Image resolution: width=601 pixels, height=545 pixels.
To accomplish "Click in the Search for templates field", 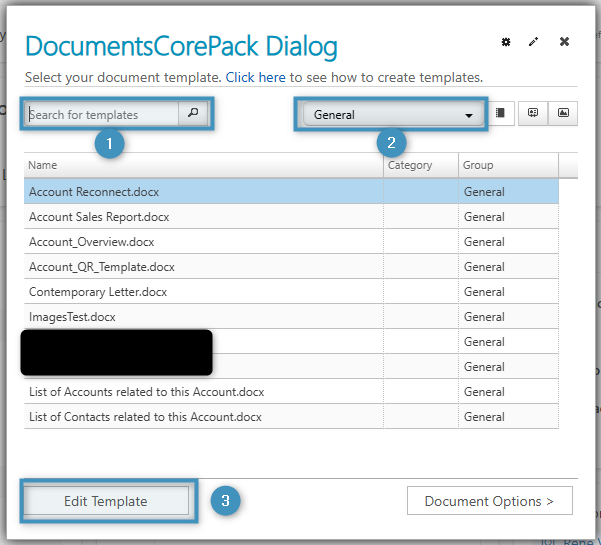I will click(x=102, y=115).
